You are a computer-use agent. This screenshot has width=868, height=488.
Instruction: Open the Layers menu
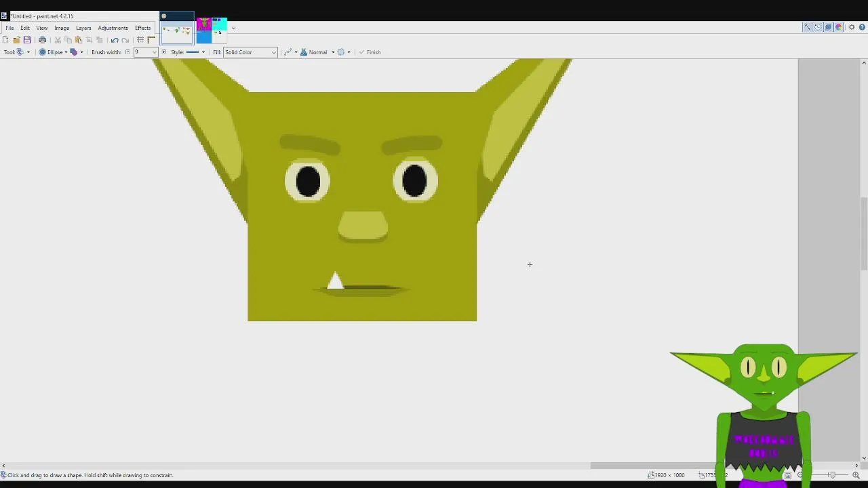(83, 28)
